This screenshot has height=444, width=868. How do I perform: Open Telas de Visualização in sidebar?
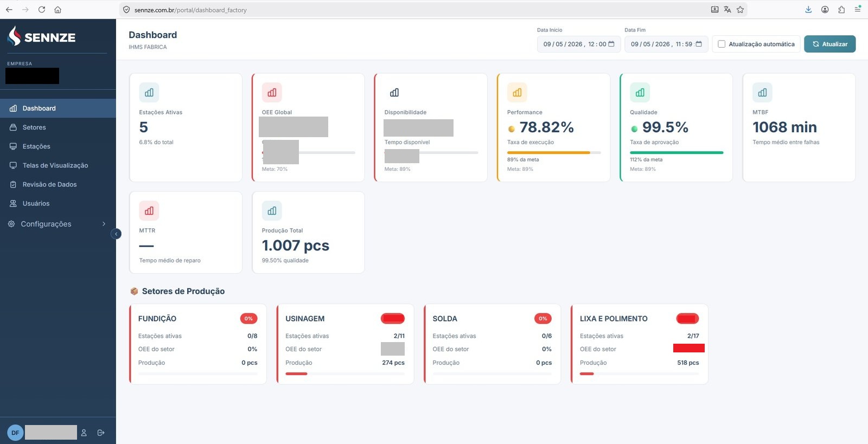coord(58,165)
